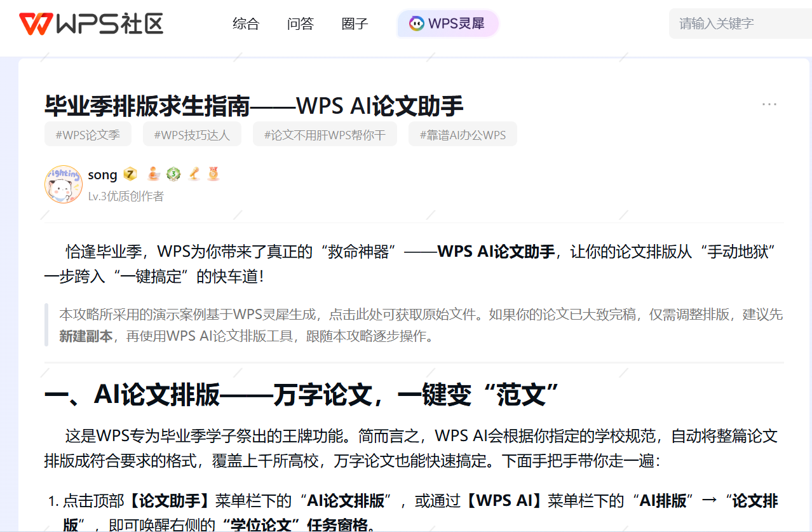Go to the 圈子 navigation tab
This screenshot has width=812, height=532.
(x=355, y=24)
